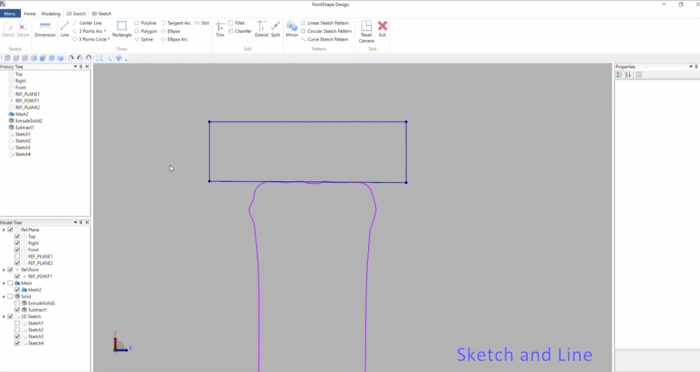
Task: Select Subtract1 in History Tree
Action: coord(21,127)
